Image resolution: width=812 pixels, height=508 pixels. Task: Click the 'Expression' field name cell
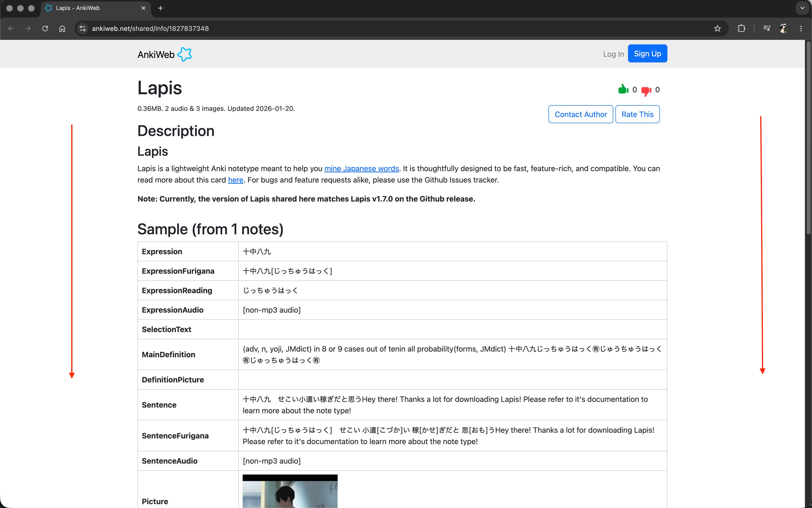188,251
